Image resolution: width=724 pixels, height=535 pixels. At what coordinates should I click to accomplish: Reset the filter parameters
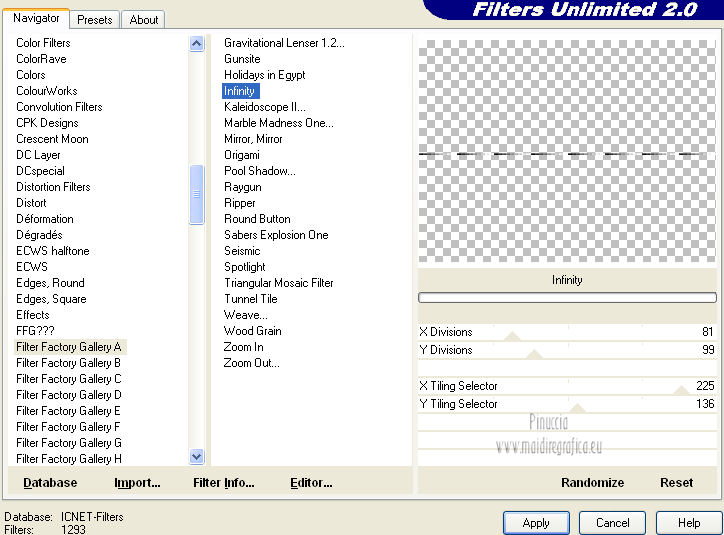click(x=676, y=483)
